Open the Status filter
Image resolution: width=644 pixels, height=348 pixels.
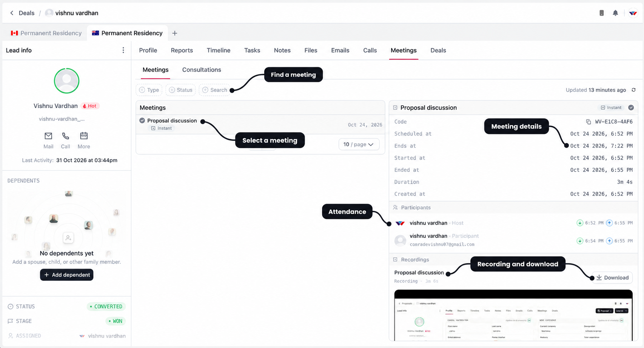coord(180,90)
